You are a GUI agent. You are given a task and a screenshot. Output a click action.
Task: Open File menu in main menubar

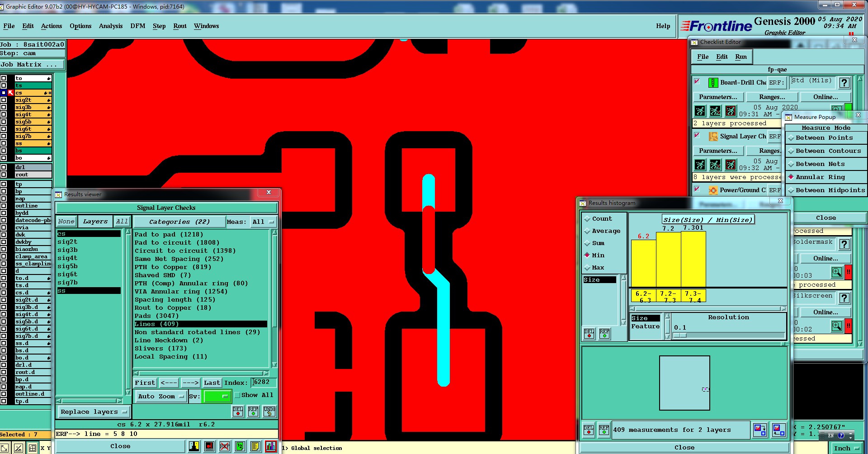pos(9,26)
